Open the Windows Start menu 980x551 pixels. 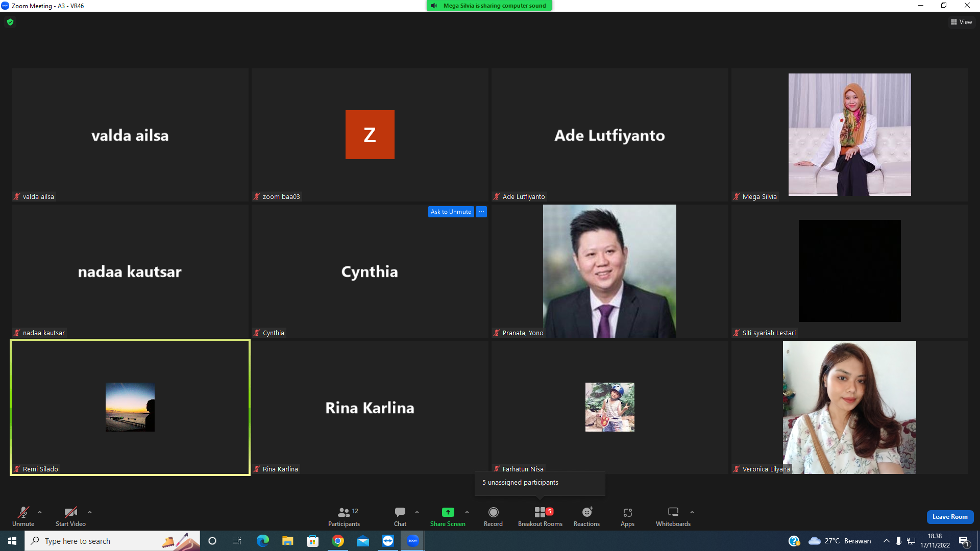pos(12,541)
